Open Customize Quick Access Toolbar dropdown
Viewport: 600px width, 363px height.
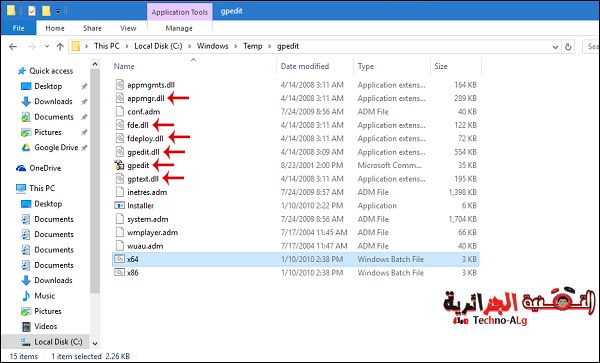tap(58, 11)
